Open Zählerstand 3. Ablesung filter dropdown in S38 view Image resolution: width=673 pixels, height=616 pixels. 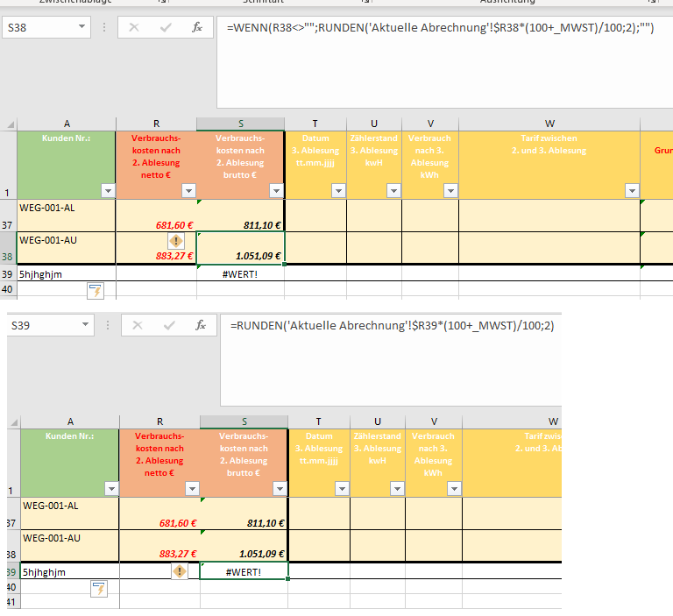coord(393,190)
